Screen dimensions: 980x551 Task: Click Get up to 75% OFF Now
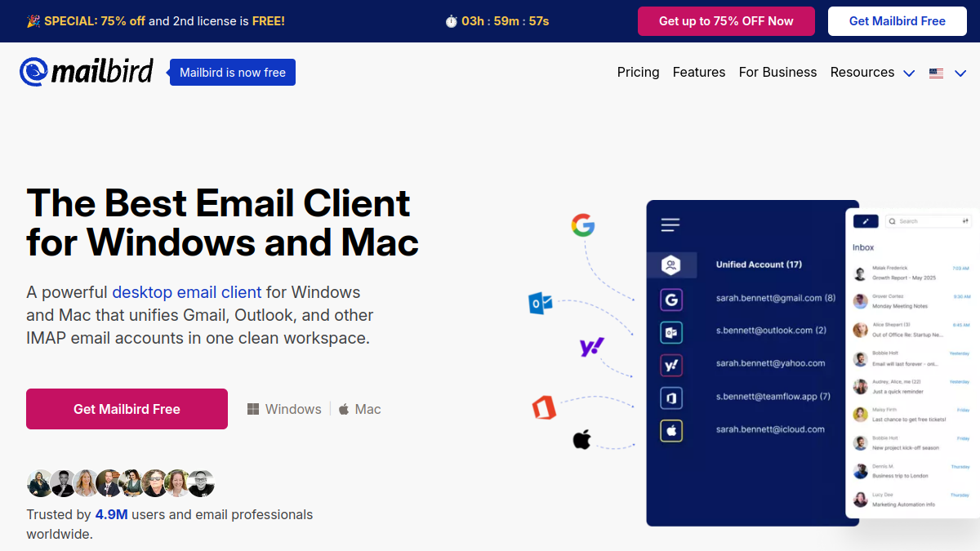(726, 21)
